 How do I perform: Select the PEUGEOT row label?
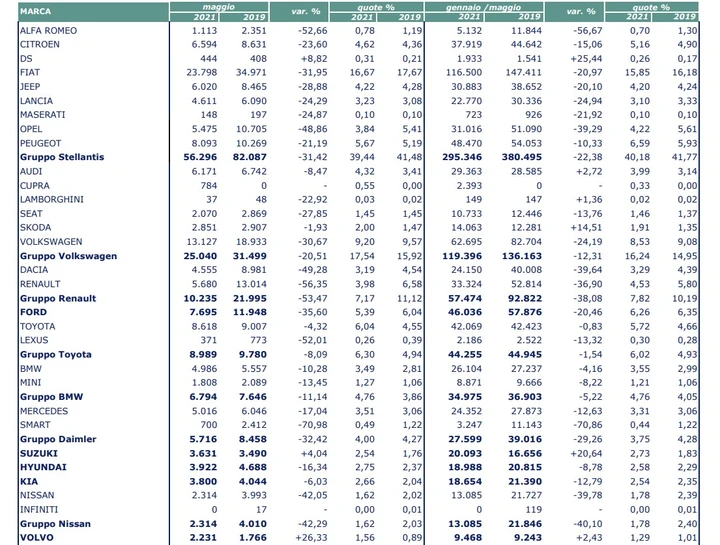[40, 143]
